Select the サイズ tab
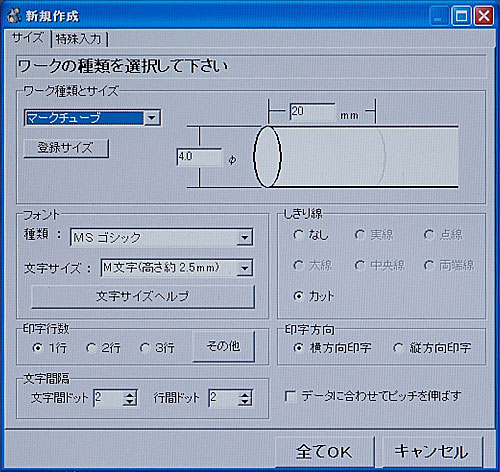The height and width of the screenshot is (472, 500). pyautogui.click(x=27, y=38)
